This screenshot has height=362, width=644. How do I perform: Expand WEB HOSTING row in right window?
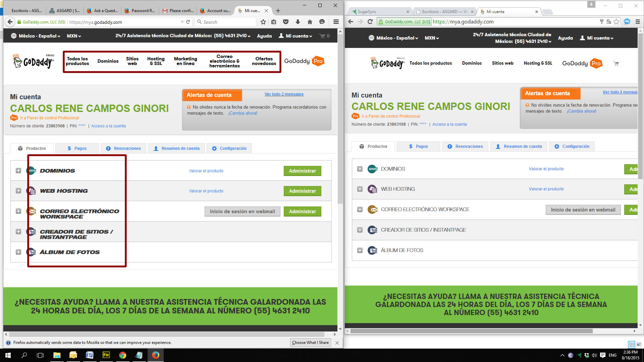(360, 189)
